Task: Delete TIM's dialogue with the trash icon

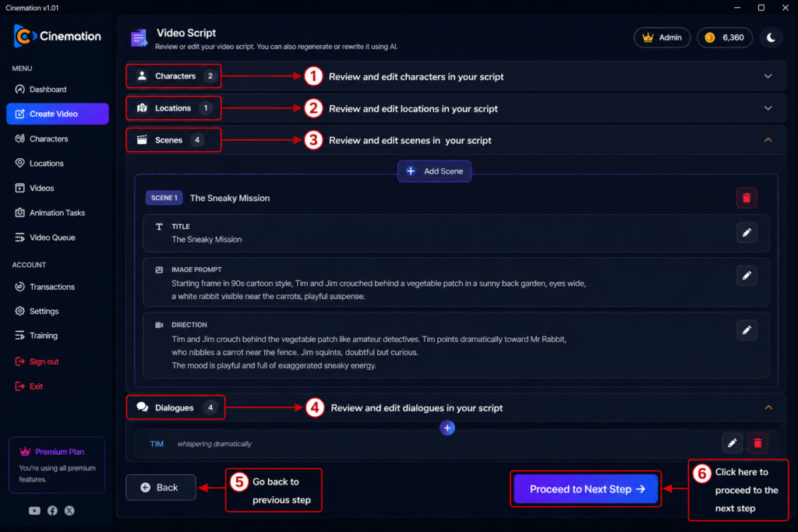Action: [x=757, y=443]
